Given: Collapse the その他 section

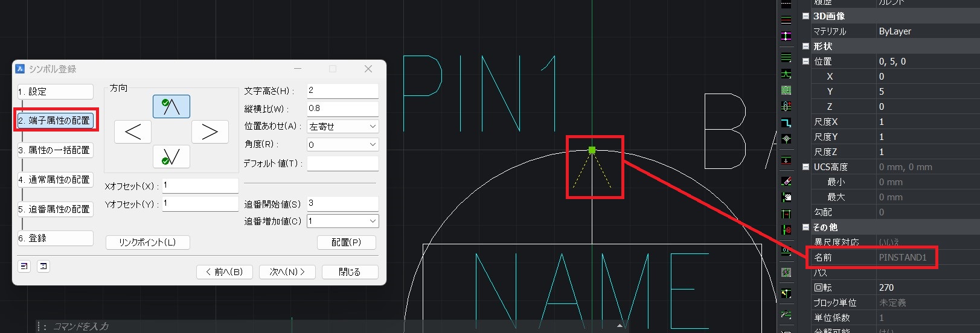Looking at the screenshot, I should (805, 227).
